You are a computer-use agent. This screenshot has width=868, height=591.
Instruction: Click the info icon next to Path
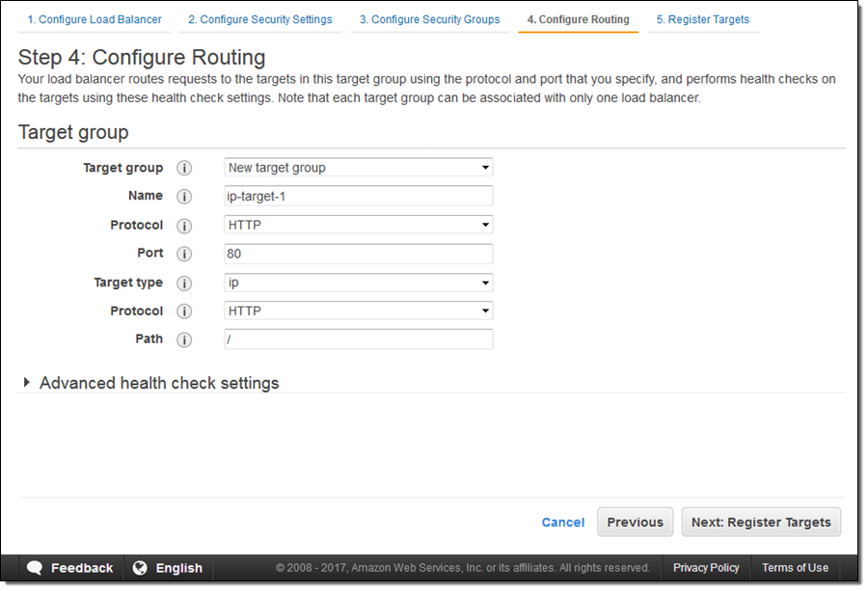click(x=184, y=339)
